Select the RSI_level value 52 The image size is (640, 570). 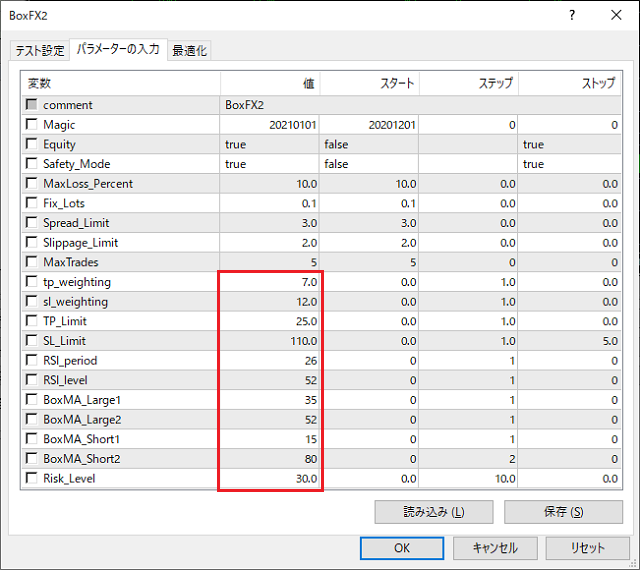(x=269, y=380)
